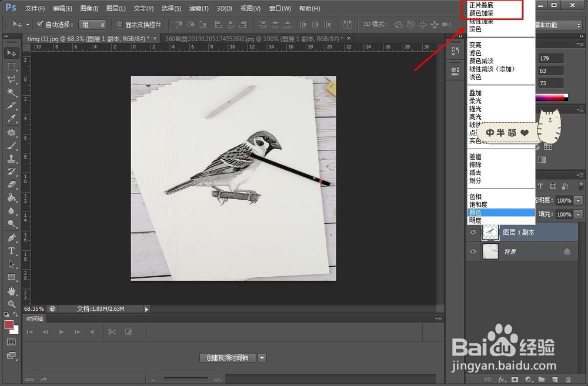Toggle Quick Mask mode icon
The width and height of the screenshot is (588, 386).
[x=11, y=342]
